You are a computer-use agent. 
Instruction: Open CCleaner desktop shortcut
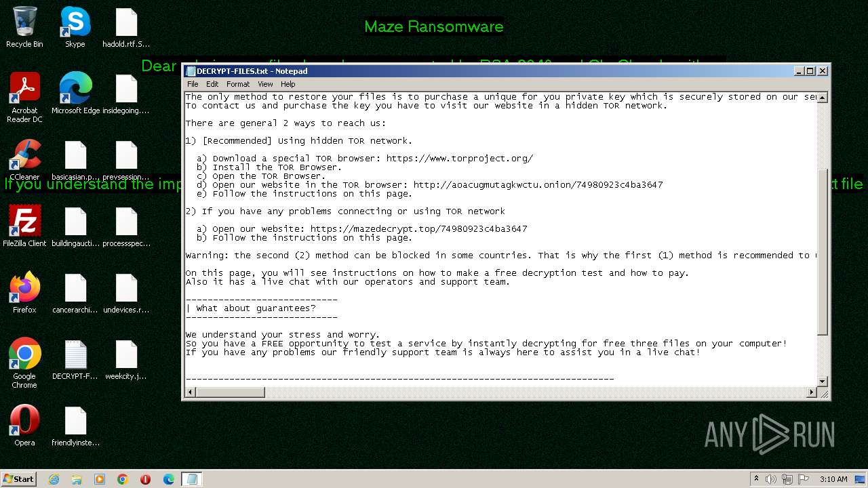pos(24,160)
